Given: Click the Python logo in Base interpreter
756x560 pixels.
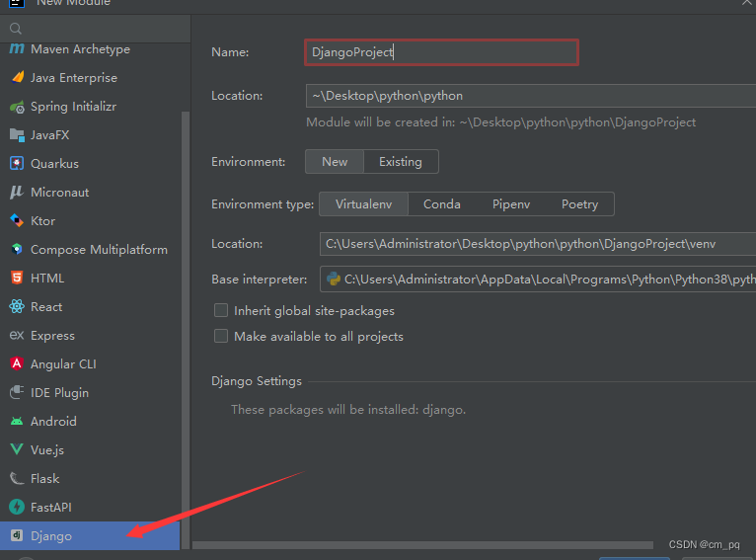Looking at the screenshot, I should pos(334,279).
